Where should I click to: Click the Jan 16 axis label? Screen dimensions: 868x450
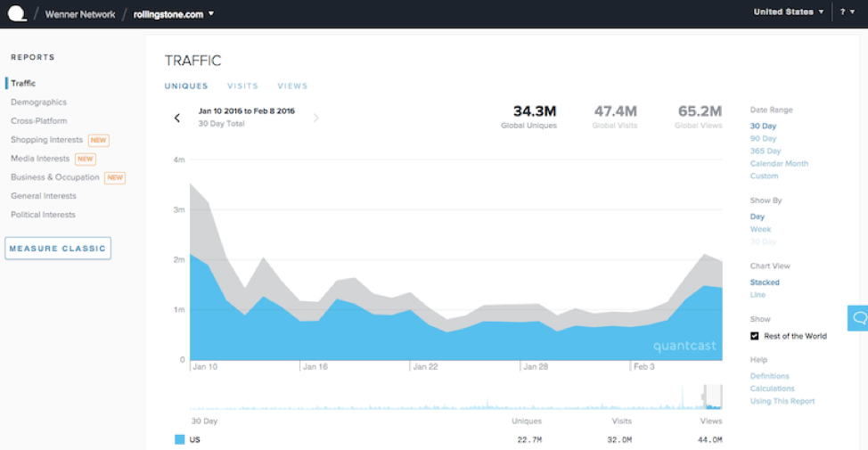tap(315, 366)
